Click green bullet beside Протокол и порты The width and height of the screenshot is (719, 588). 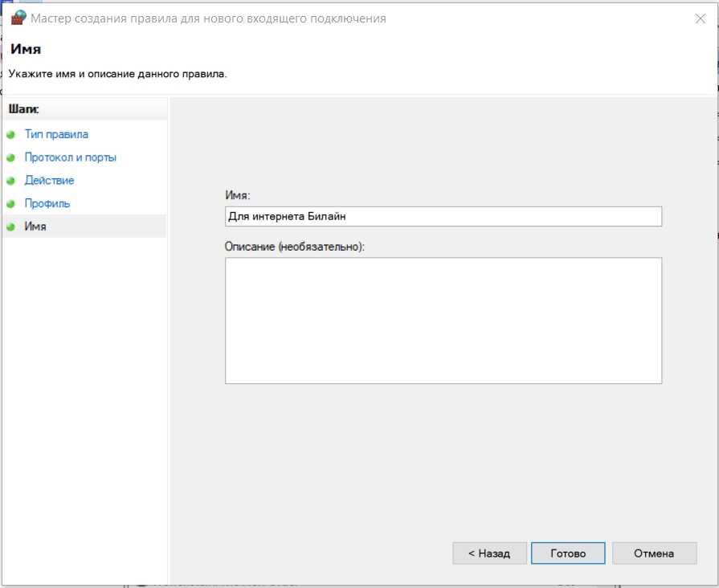click(x=10, y=158)
